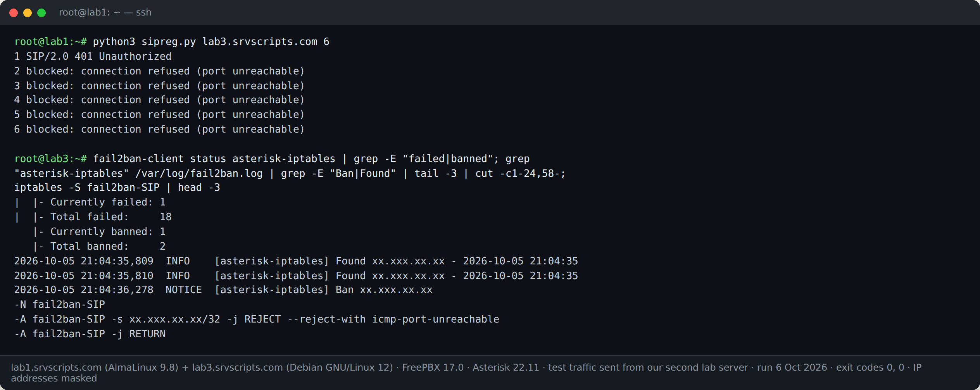Click the line "5 blocked: connection refused"
The width and height of the screenshot is (980, 390).
coord(159,115)
